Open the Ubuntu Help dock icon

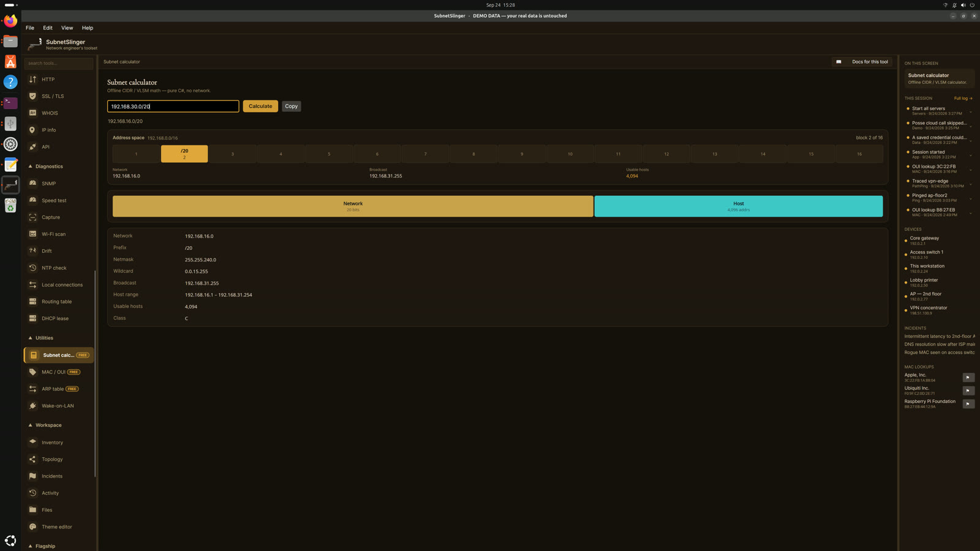click(x=10, y=82)
